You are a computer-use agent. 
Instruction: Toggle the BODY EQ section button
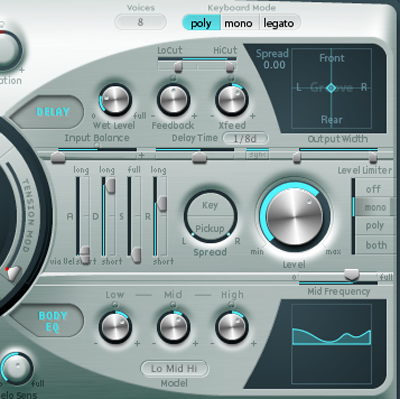click(x=47, y=321)
